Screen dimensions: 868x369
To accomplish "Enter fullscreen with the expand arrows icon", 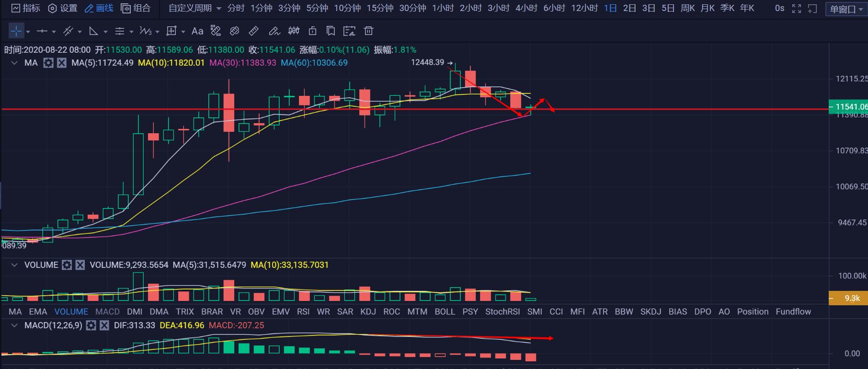I will pos(797,9).
